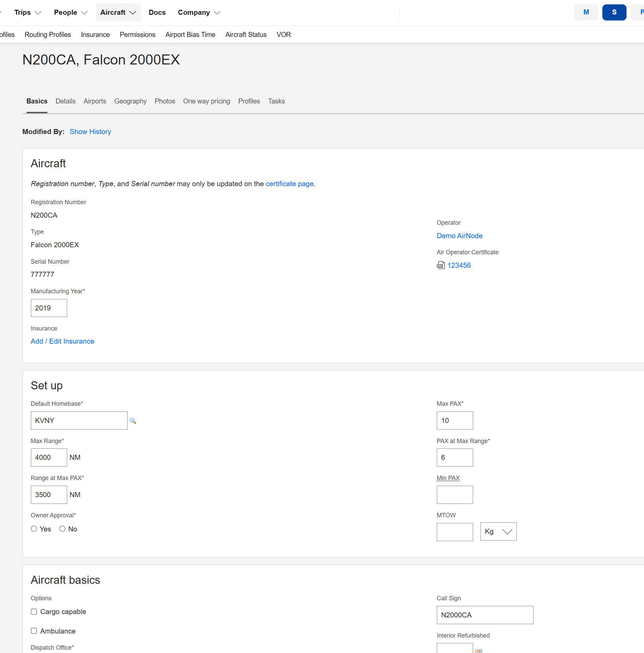
Task: Focus the empty Min PAX field
Action: [x=455, y=495]
